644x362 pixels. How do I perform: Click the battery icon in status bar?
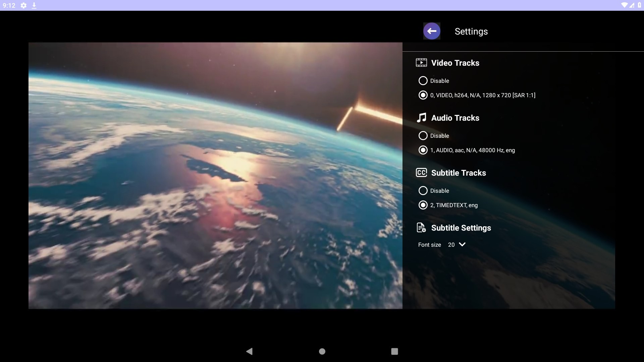[x=639, y=5]
